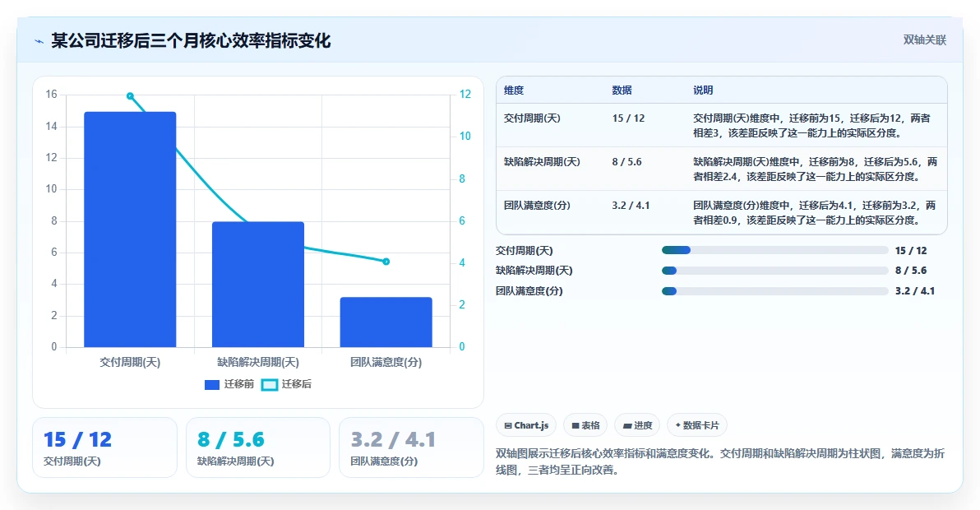The image size is (980, 510).
Task: Click the 表格 tag chip
Action: tap(585, 425)
